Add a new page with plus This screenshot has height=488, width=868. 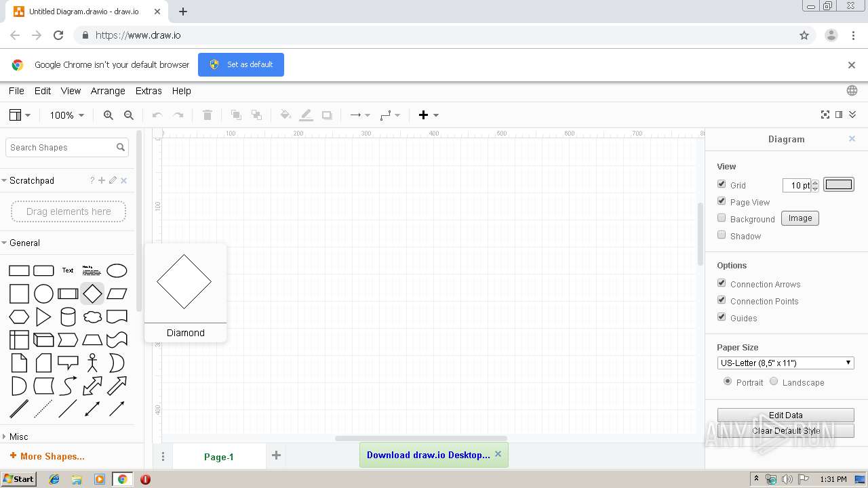point(276,455)
